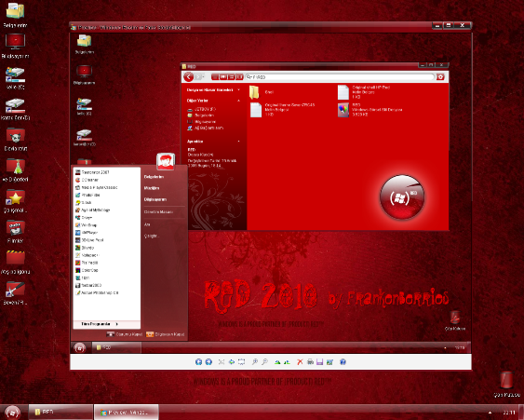Open the image for editing
Viewport: 524px width, 420px height.
click(x=329, y=362)
